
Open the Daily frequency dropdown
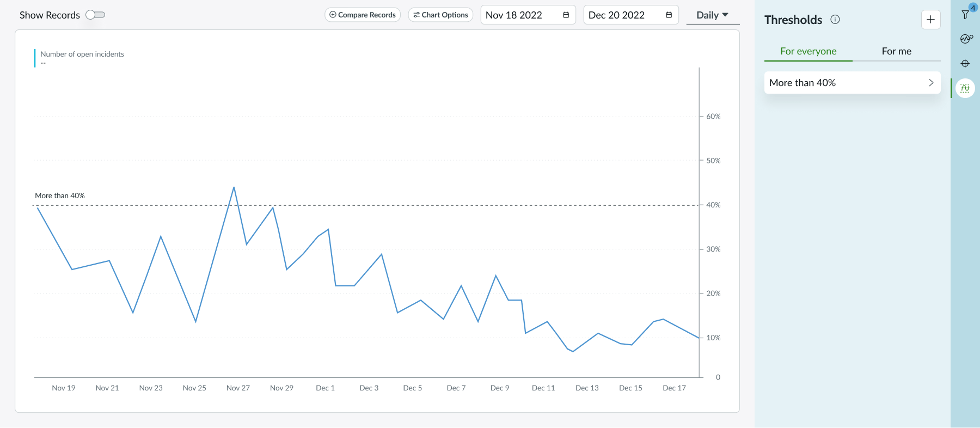click(x=713, y=15)
